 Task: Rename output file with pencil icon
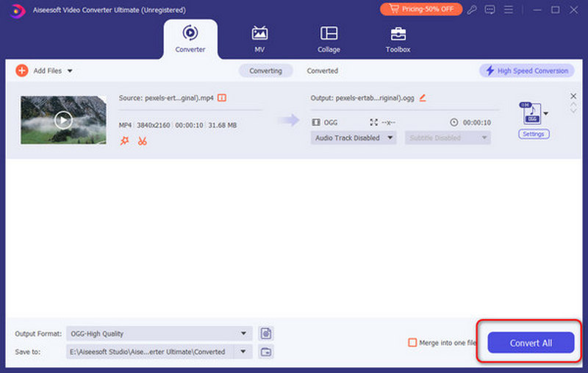point(423,98)
